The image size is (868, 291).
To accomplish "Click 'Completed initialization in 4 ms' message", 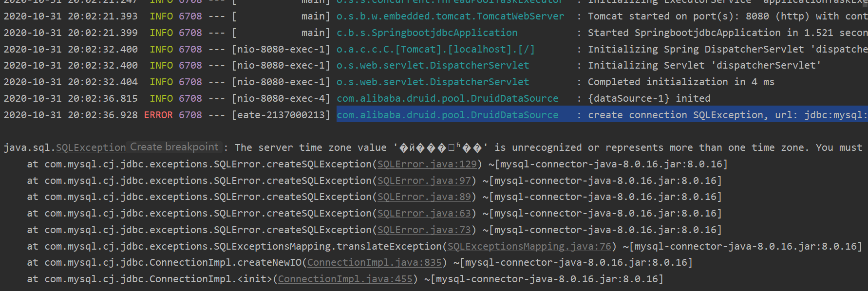I will coord(681,82).
